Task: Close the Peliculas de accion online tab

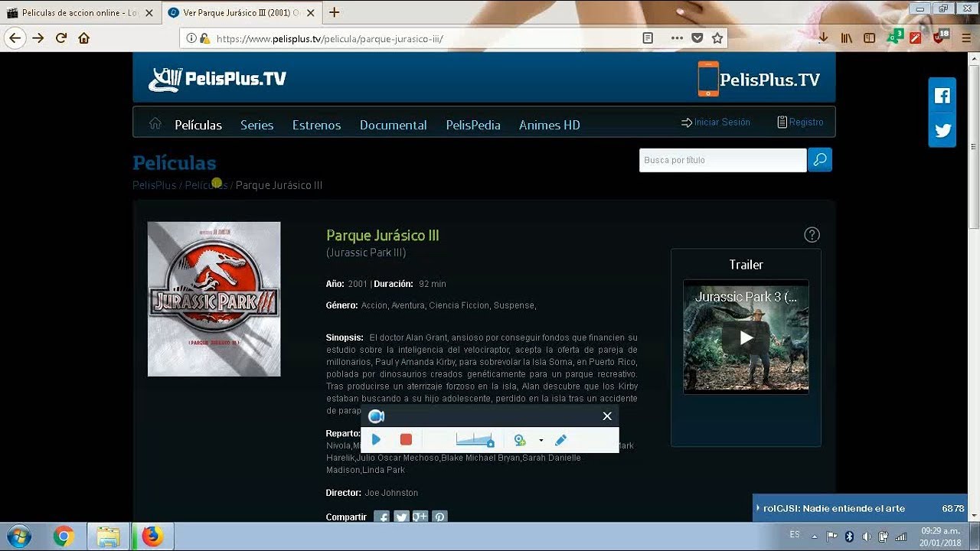Action: point(149,13)
